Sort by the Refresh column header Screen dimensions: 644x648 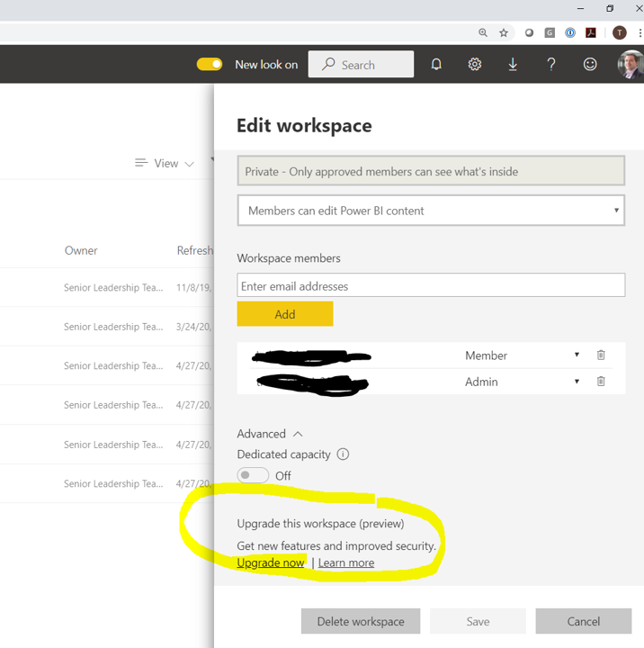[x=195, y=250]
